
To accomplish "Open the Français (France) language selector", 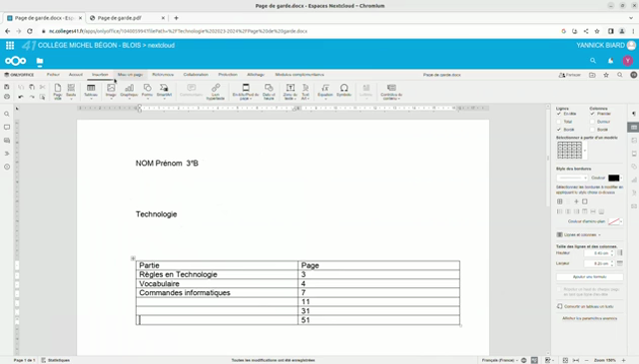I will (x=500, y=360).
